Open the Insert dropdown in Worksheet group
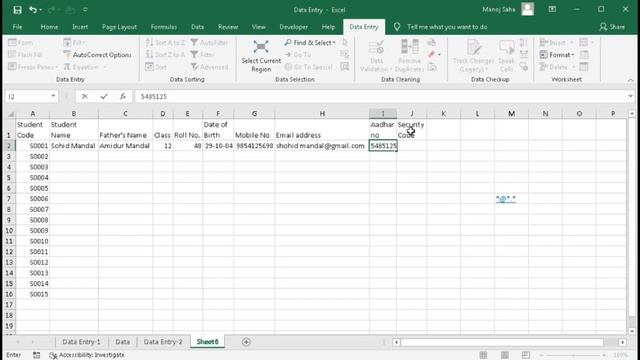The image size is (640, 360). (x=556, y=42)
